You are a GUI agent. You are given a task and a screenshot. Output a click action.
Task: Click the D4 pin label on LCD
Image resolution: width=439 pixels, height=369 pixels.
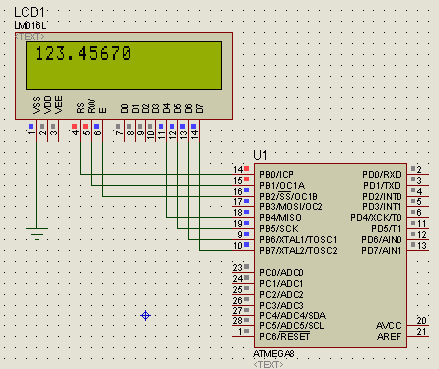[x=166, y=108]
